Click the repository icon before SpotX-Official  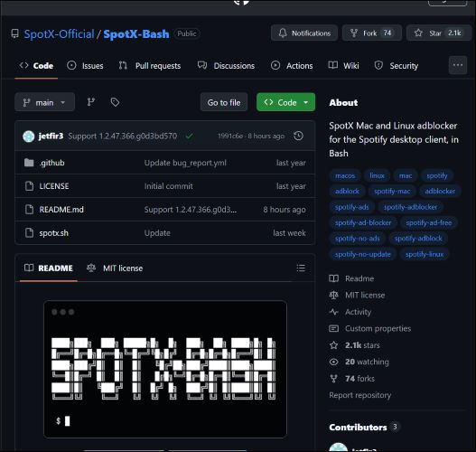point(14,33)
